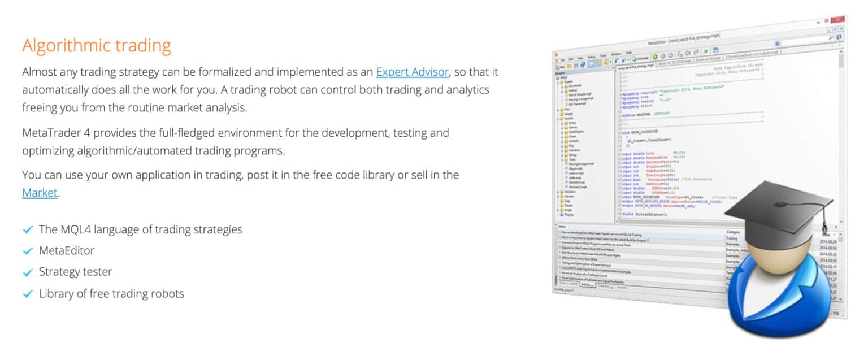Click the New file toolbar button
The width and height of the screenshot is (868, 347).
[562, 67]
